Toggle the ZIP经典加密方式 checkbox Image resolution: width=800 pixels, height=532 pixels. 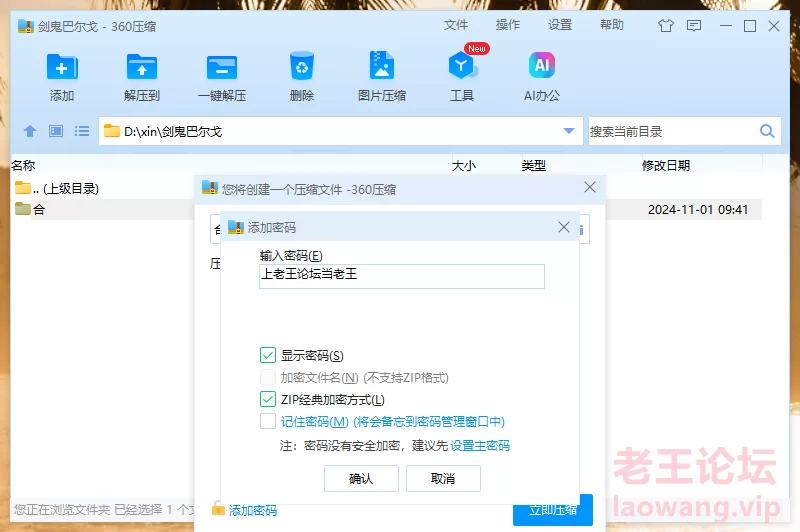click(x=268, y=400)
